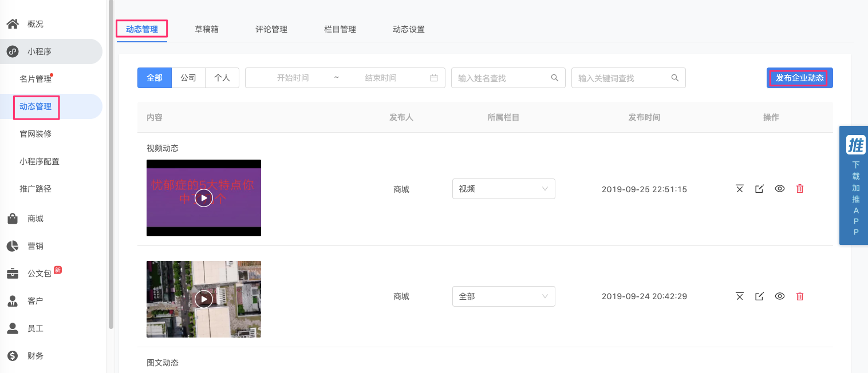Collapse the 小程序 sidebar section
Screen dimensions: 868x373
coord(52,51)
